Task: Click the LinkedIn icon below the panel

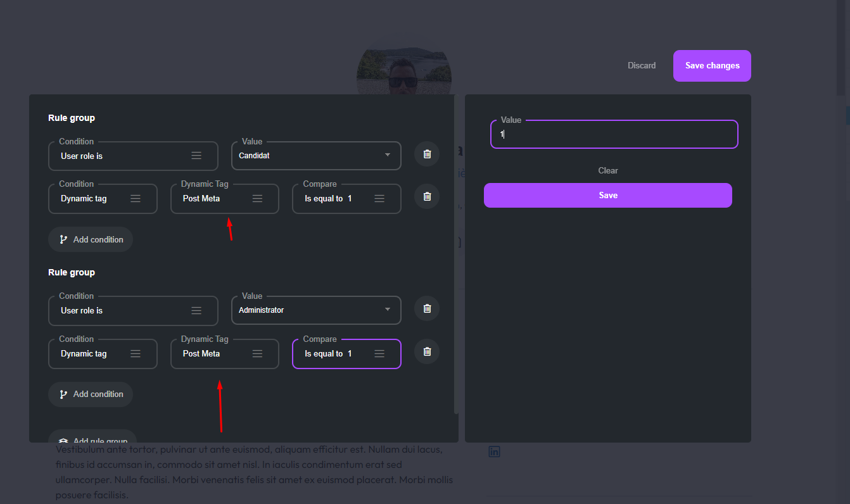Action: click(x=494, y=451)
